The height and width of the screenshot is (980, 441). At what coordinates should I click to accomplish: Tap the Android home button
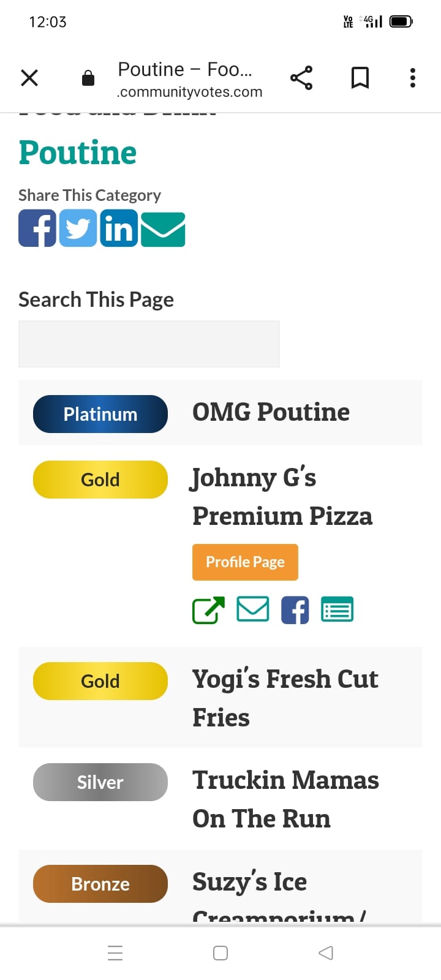(x=221, y=953)
